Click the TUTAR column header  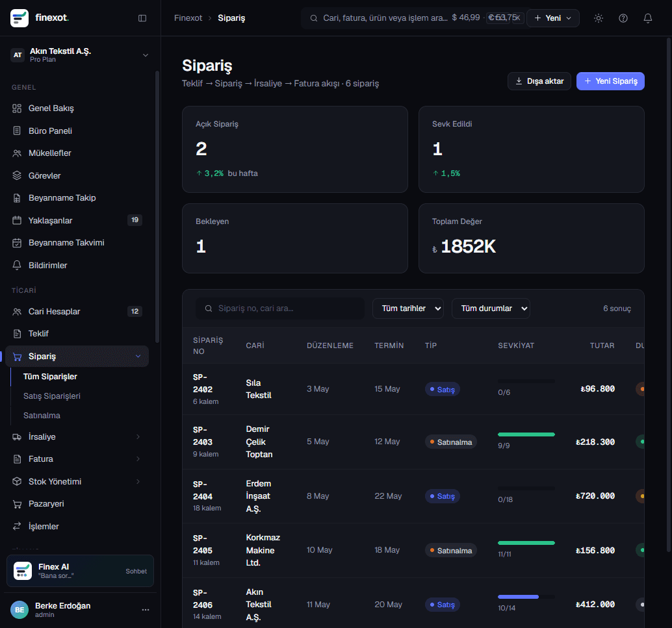pos(602,345)
